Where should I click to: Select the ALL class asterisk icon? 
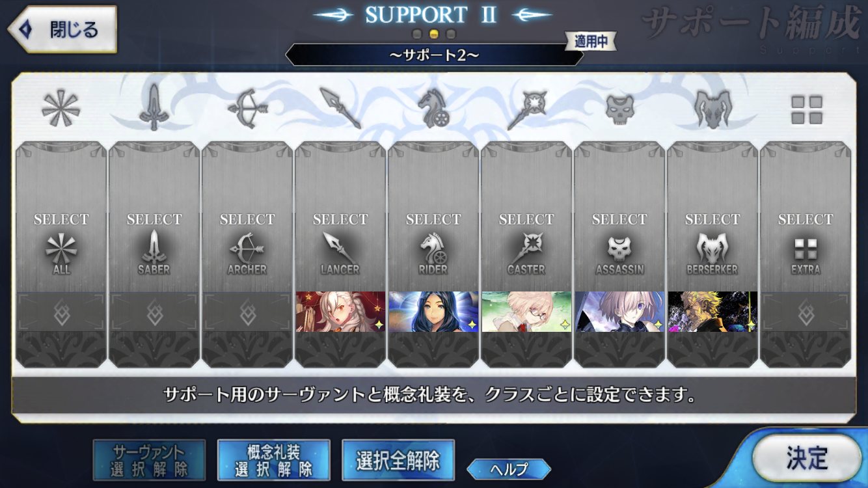coord(61,108)
